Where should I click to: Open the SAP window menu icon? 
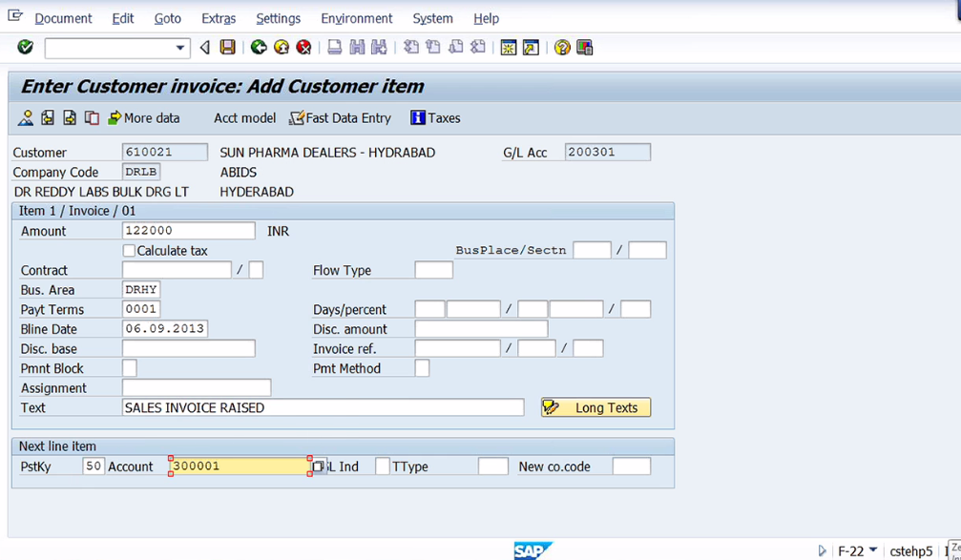(x=14, y=16)
